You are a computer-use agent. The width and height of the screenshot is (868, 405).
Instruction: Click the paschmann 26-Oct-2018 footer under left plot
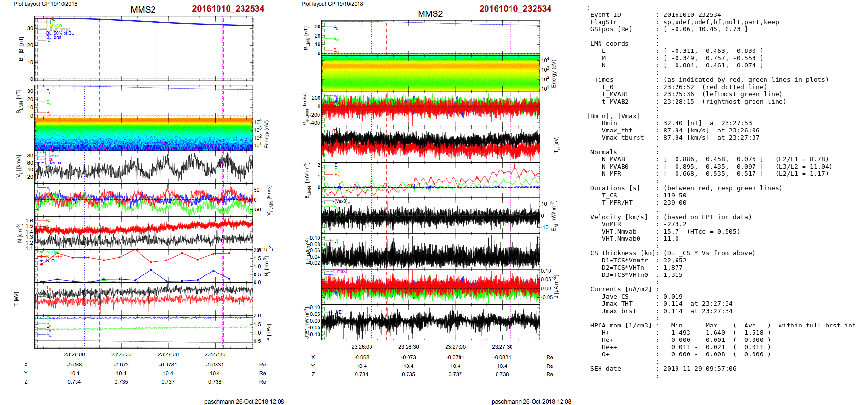point(244,401)
